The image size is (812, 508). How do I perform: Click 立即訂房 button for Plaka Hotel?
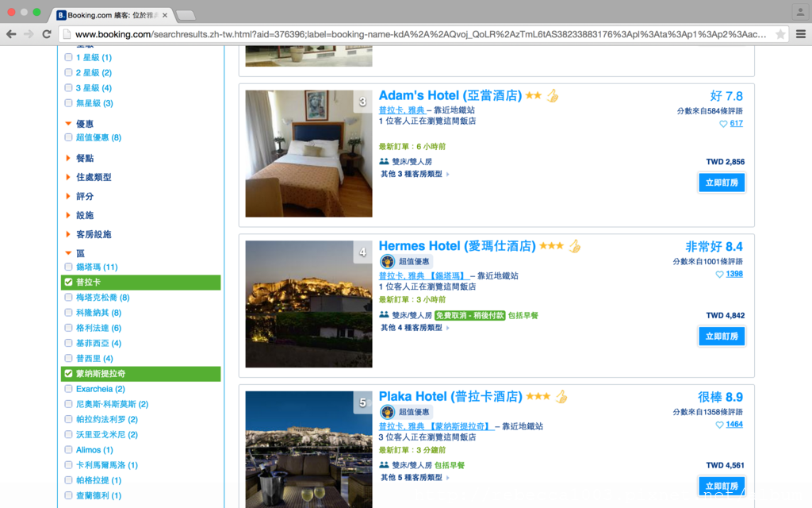point(722,487)
